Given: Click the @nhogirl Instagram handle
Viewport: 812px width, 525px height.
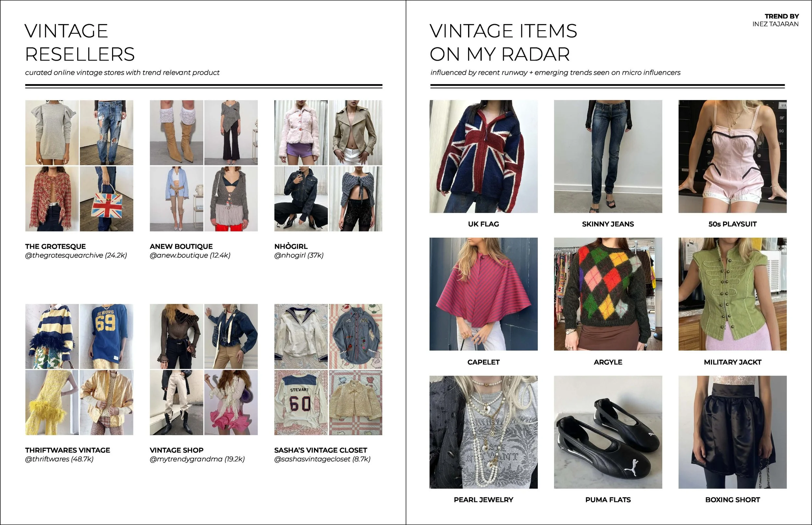Looking at the screenshot, I should 299,255.
